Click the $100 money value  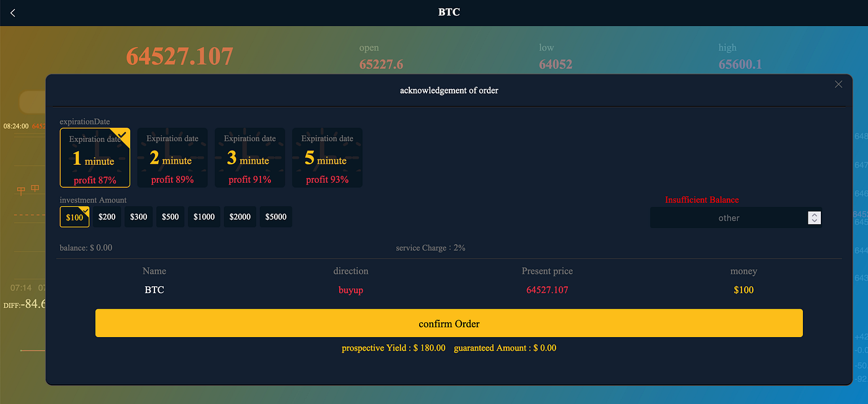pos(743,290)
